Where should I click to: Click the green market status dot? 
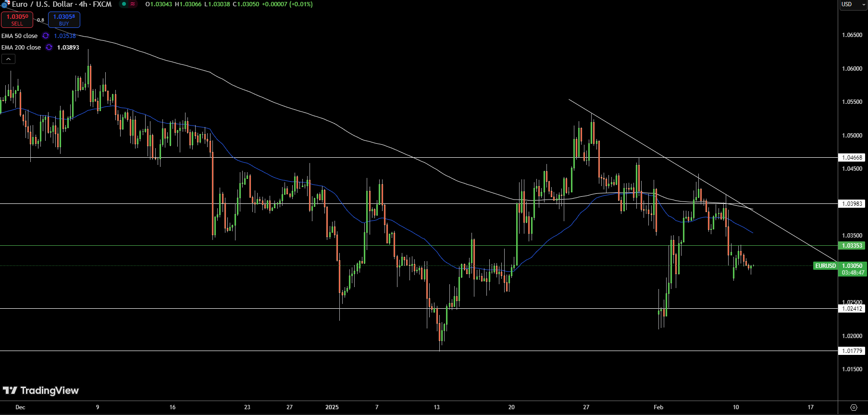tap(124, 4)
